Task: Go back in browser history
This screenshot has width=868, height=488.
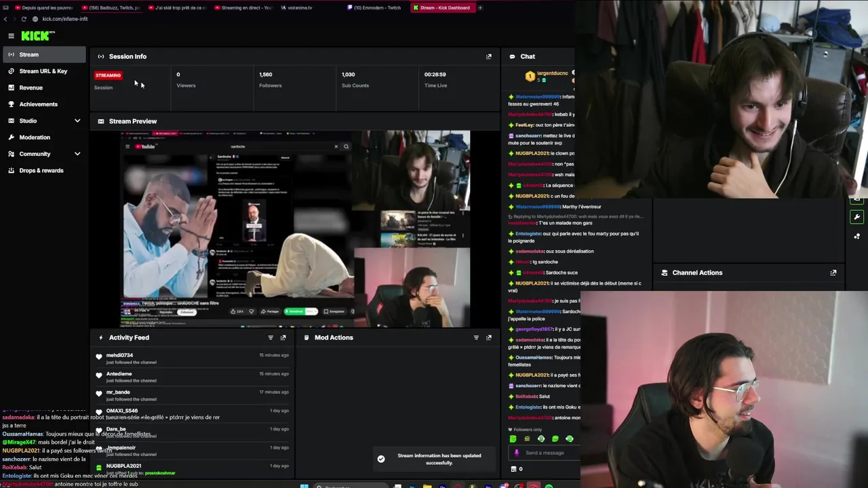Action: (x=5, y=19)
